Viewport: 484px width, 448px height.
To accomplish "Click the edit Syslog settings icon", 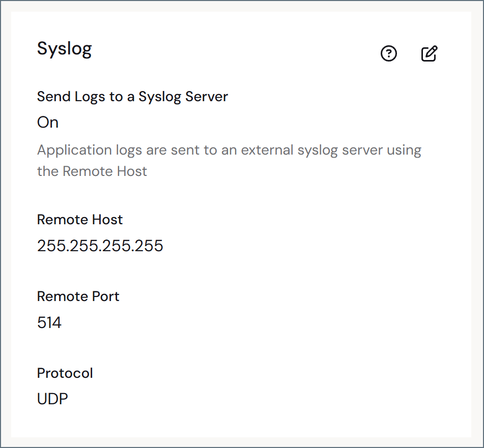I will tap(430, 54).
